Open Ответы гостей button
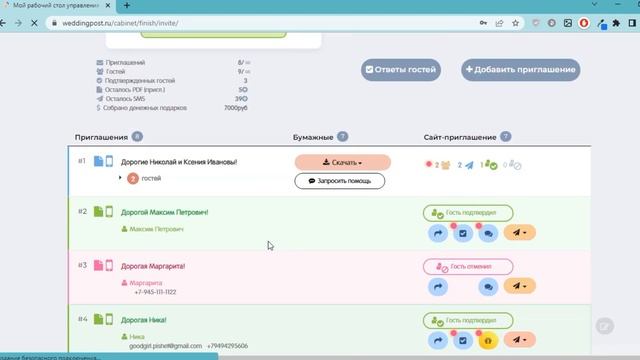 (401, 70)
